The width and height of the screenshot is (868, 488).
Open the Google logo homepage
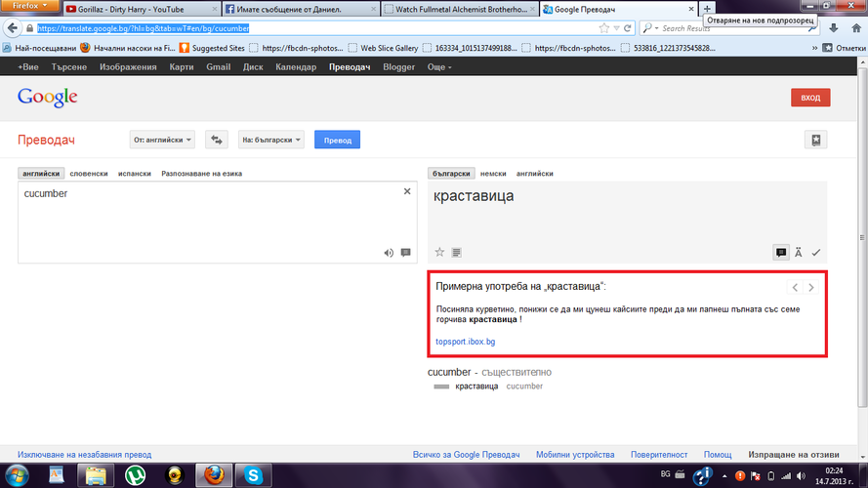tap(47, 98)
